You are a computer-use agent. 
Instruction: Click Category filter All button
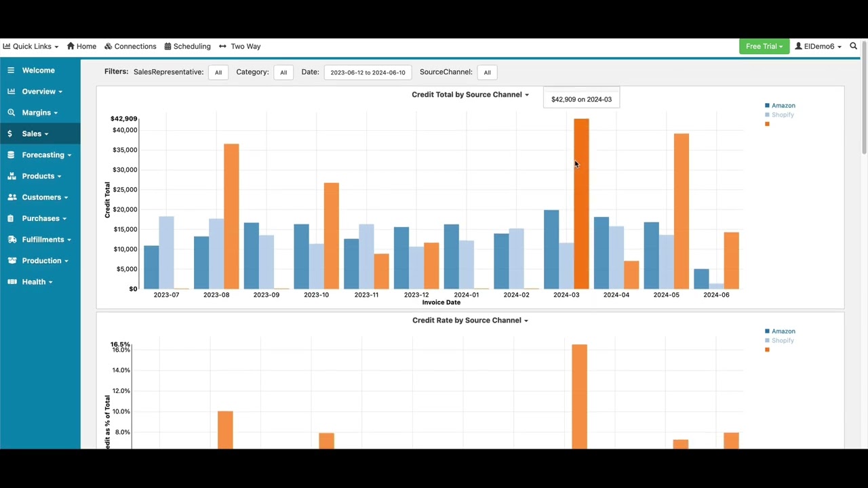coord(283,72)
